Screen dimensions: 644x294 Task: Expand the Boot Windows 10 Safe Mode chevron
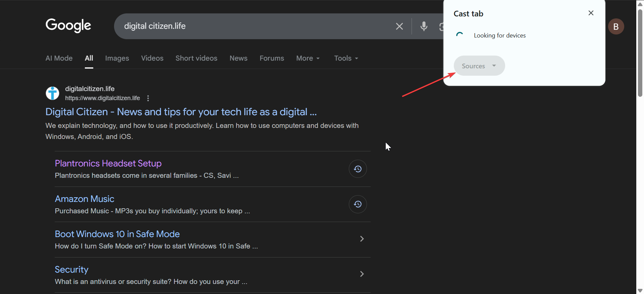[x=362, y=239]
